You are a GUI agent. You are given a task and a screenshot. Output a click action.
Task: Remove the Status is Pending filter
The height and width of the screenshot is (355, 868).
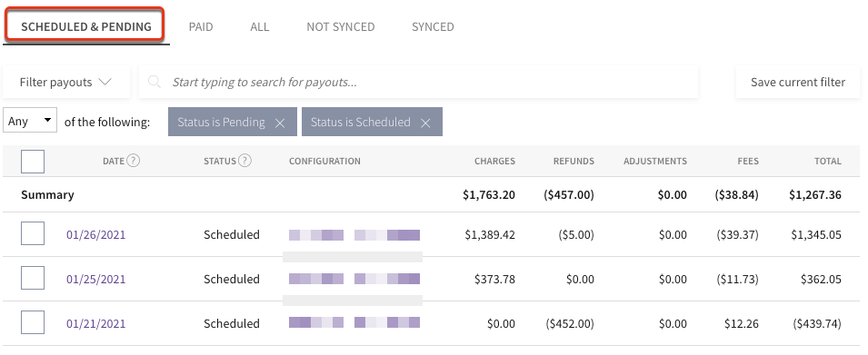click(x=280, y=123)
